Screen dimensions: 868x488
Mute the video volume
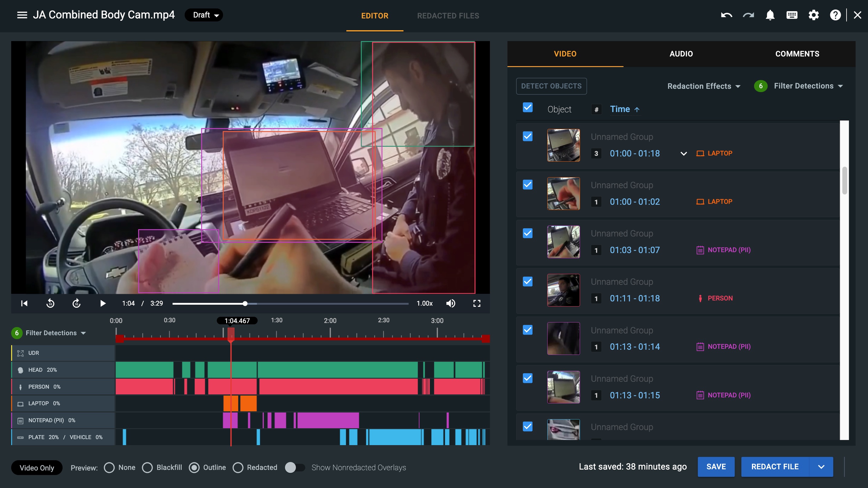(x=451, y=303)
